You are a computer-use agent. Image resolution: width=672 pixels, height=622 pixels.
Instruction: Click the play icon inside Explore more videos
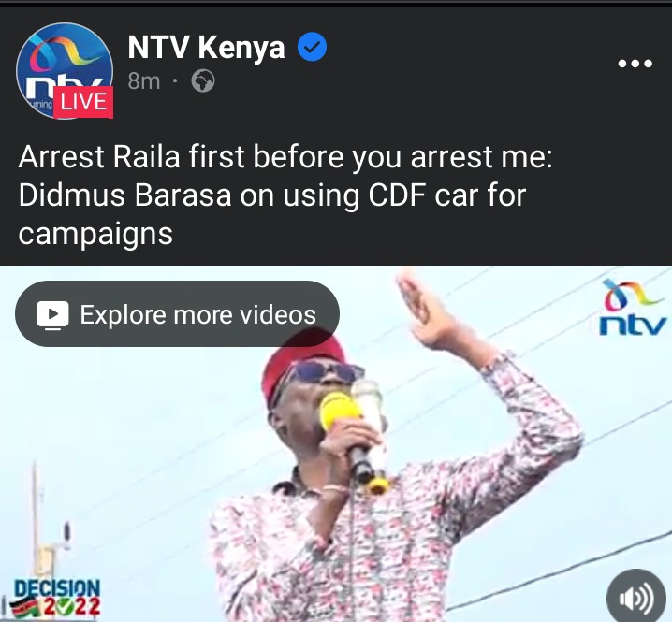(52, 315)
